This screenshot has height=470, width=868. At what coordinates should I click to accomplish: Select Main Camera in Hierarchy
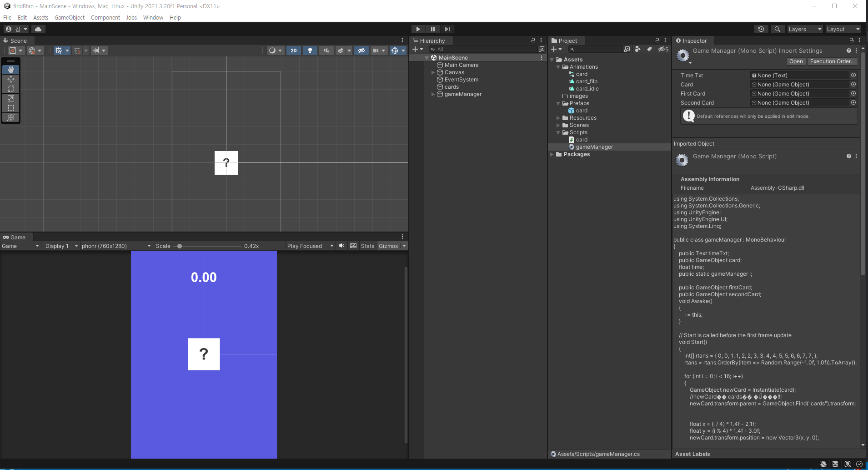pyautogui.click(x=461, y=65)
